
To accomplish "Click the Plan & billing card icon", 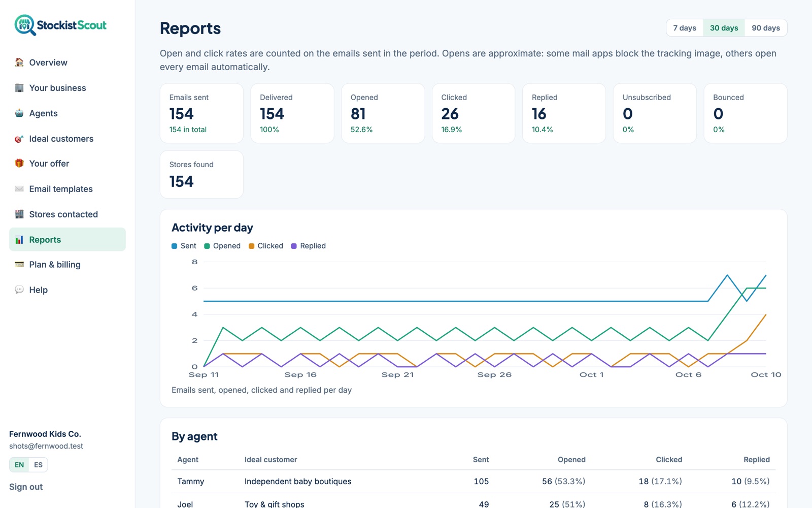I will point(19,265).
